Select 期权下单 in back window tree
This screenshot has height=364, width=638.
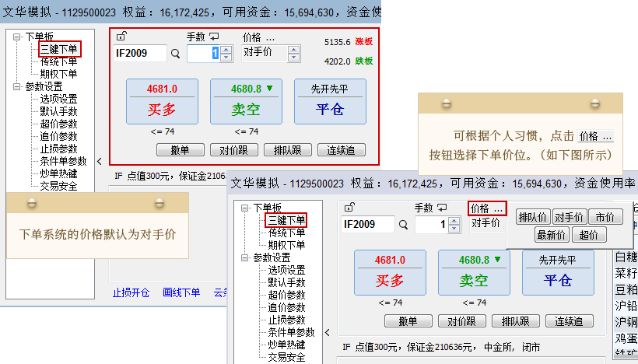click(x=58, y=74)
